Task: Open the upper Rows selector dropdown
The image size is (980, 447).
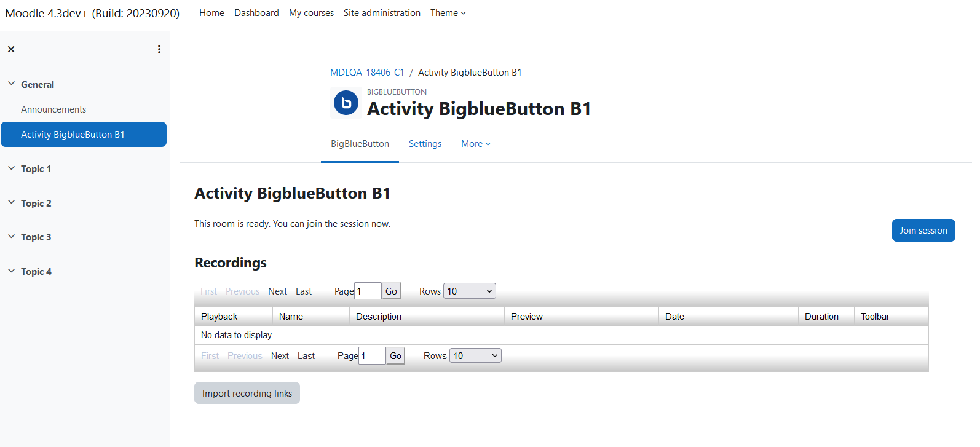Action: tap(470, 291)
